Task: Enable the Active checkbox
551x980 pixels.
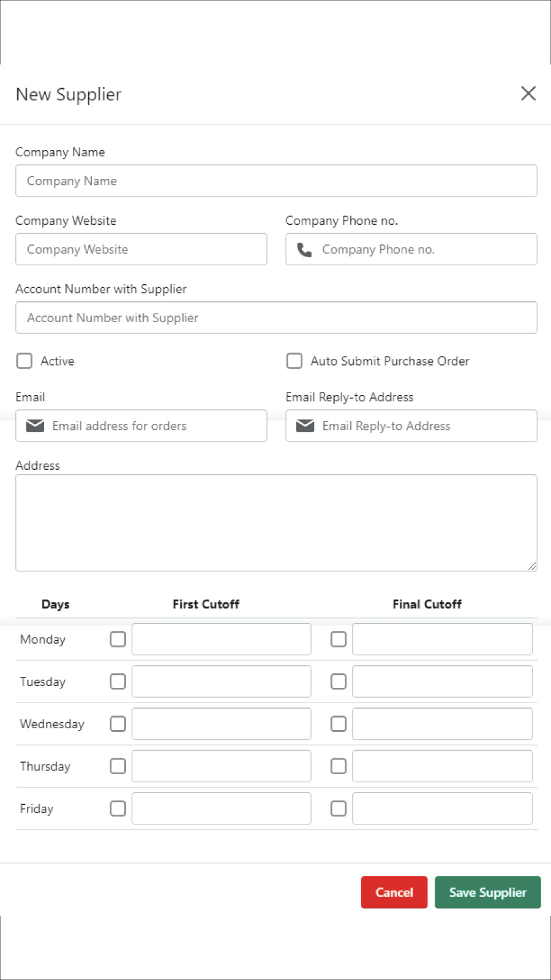Action: (x=24, y=361)
